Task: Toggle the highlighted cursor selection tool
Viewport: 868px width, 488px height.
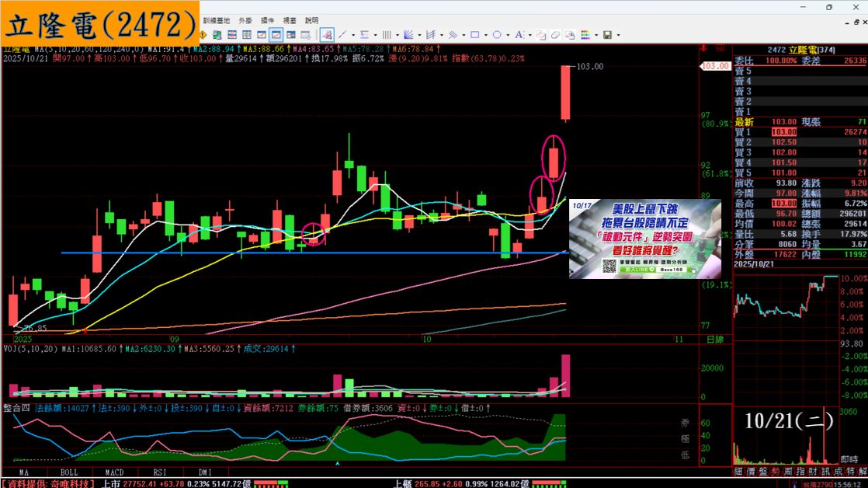Action: tap(327, 35)
